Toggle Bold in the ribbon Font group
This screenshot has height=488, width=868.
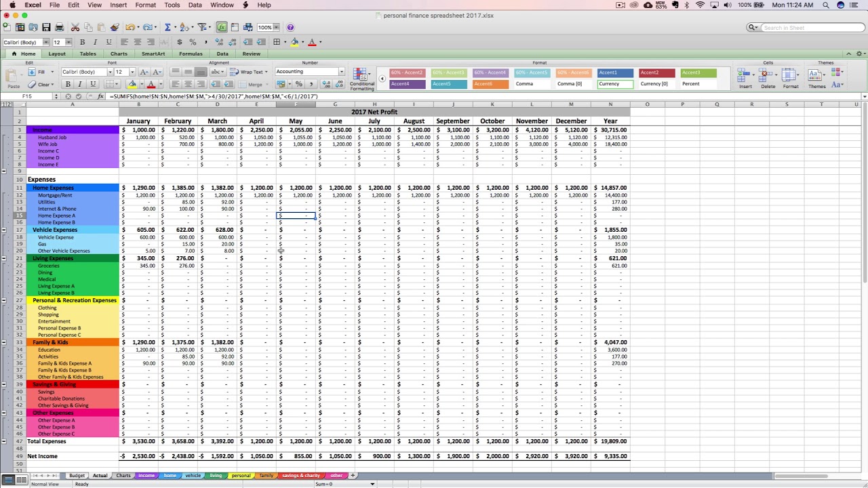coord(67,84)
